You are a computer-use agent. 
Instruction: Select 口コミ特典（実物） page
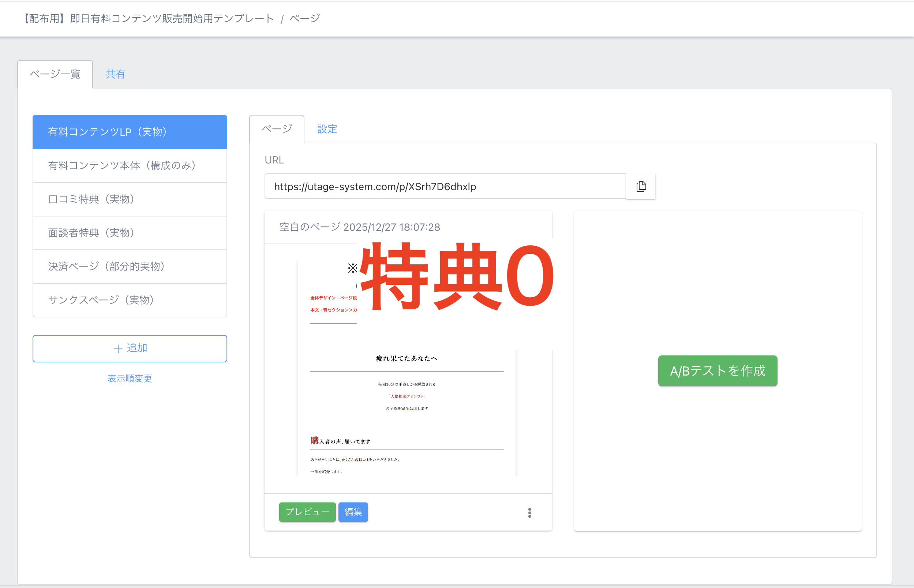pyautogui.click(x=130, y=199)
